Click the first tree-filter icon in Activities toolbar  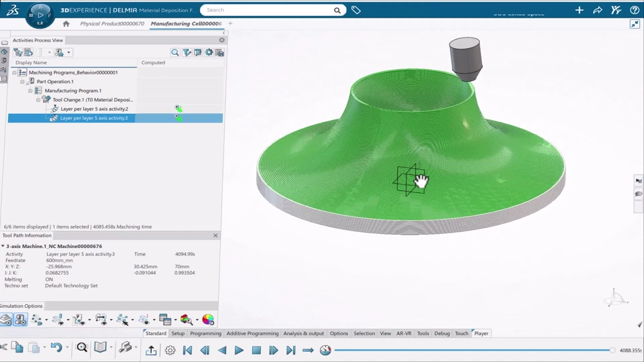[17, 52]
